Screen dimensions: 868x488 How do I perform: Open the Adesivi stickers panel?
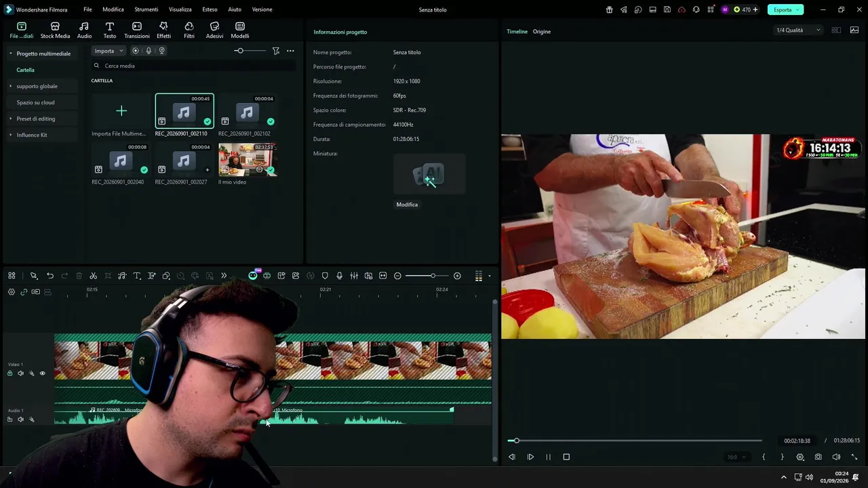[x=214, y=30]
